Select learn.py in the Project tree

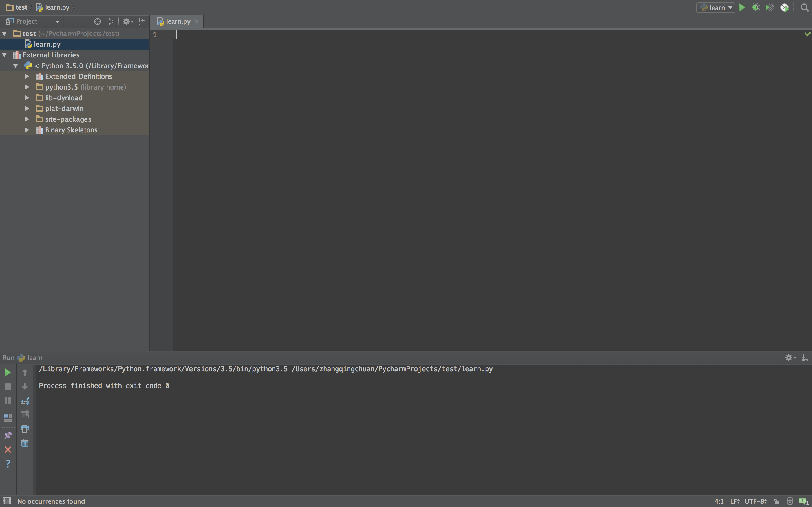(x=47, y=44)
